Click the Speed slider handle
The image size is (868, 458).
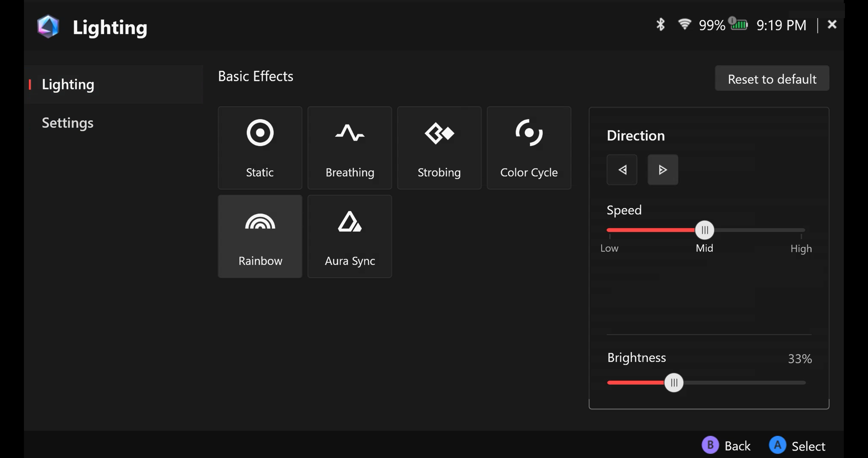[704, 230]
